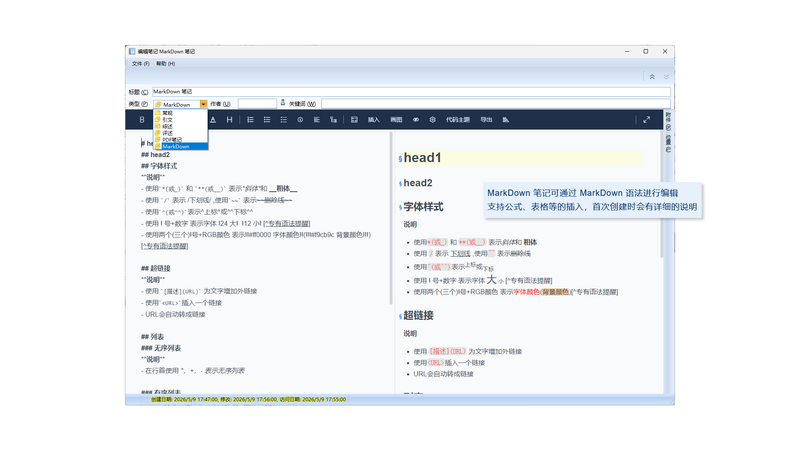800x450 pixels.
Task: Expand editor to fullscreen arrows icon
Action: pyautogui.click(x=646, y=120)
